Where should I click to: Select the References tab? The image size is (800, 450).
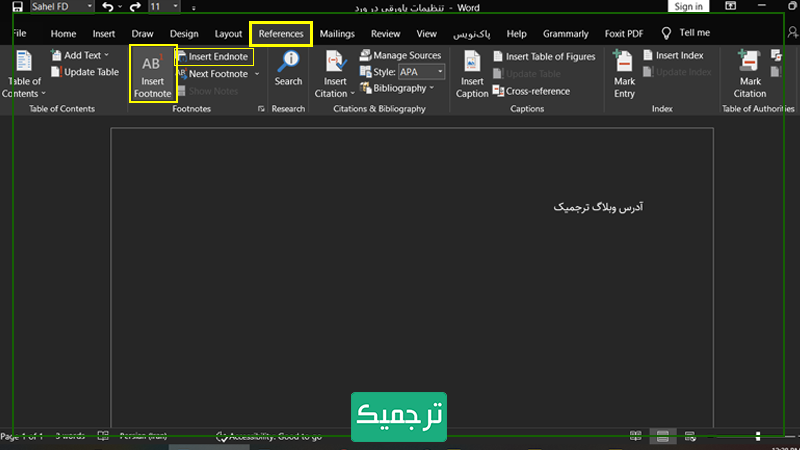tap(281, 34)
